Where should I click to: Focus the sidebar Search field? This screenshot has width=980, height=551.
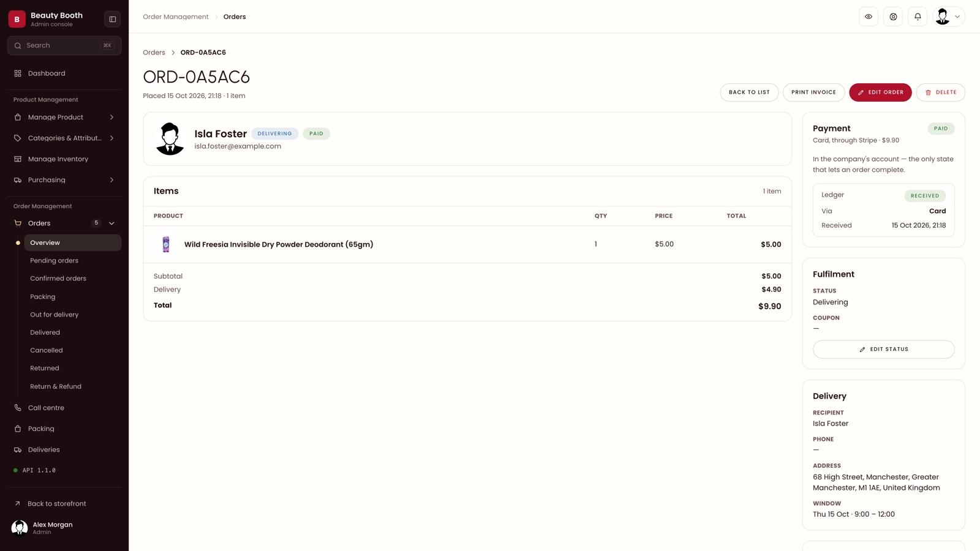pyautogui.click(x=64, y=45)
